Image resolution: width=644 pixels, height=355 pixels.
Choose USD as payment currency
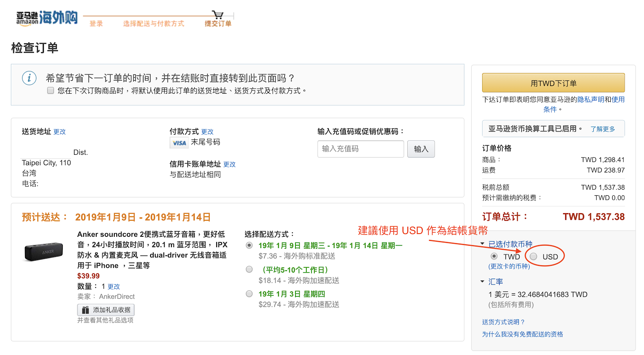(533, 256)
